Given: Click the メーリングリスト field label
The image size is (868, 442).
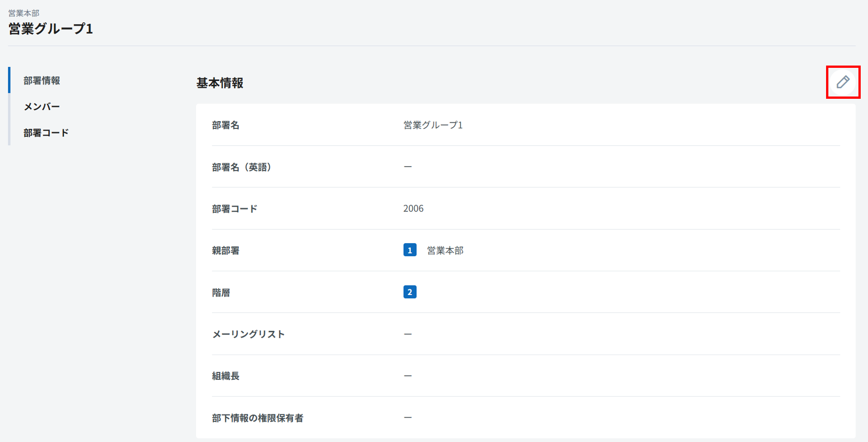Looking at the screenshot, I should (248, 334).
